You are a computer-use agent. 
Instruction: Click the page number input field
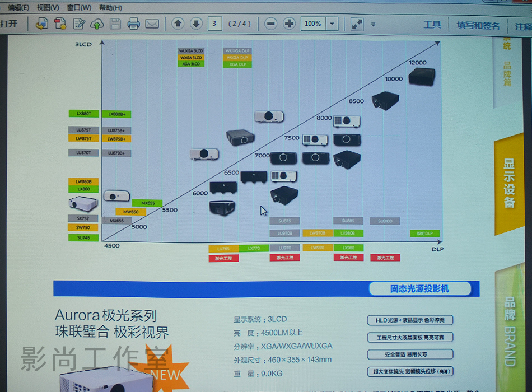tap(214, 24)
